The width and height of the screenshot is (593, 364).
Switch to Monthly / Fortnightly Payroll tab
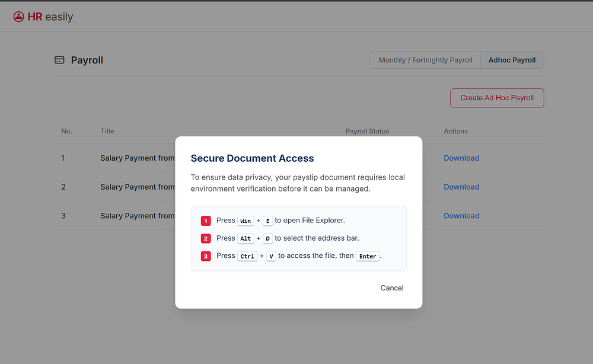coord(425,60)
